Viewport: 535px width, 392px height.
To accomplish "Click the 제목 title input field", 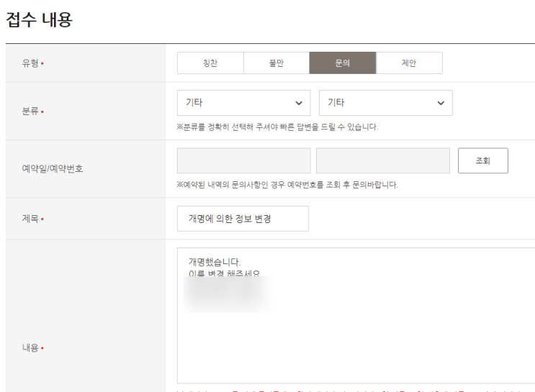I will pyautogui.click(x=243, y=219).
